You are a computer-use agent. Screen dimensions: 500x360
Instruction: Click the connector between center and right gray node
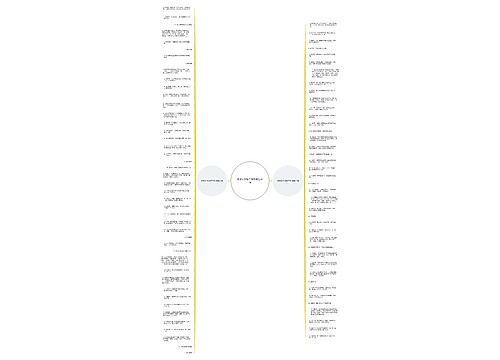click(271, 181)
